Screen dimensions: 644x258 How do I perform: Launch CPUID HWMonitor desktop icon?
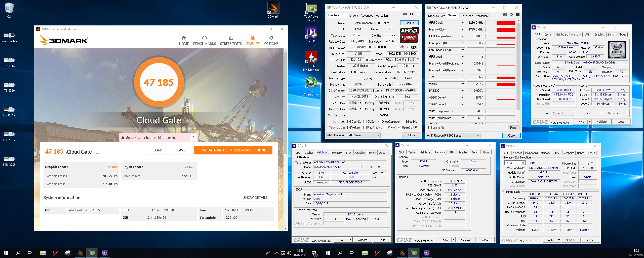tap(311, 61)
